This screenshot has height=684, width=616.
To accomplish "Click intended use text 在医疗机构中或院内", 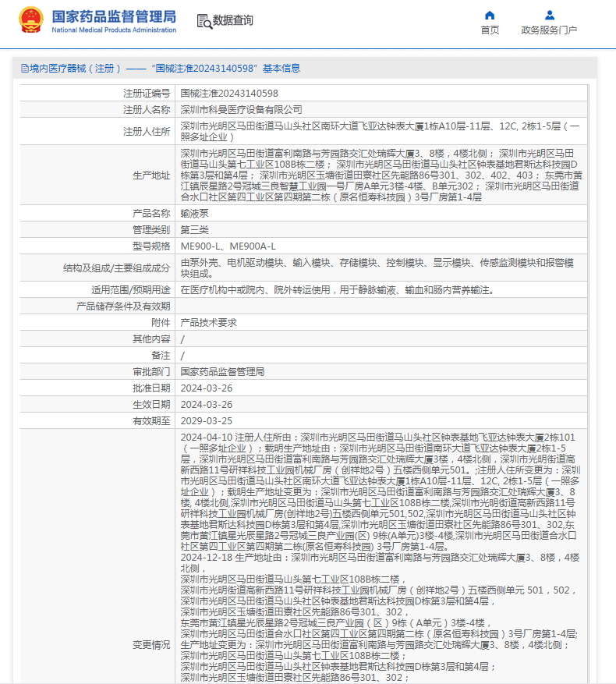I will tap(222, 290).
